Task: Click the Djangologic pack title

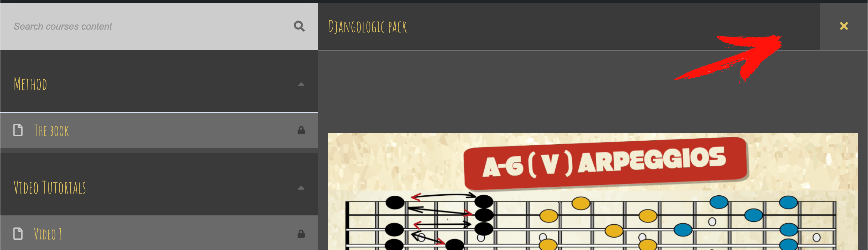Action: 367,27
